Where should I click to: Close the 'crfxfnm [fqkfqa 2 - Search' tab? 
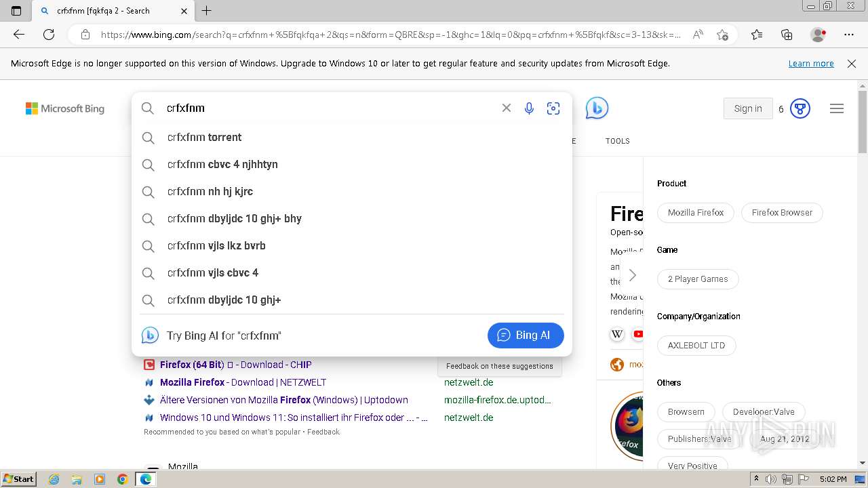(x=184, y=11)
